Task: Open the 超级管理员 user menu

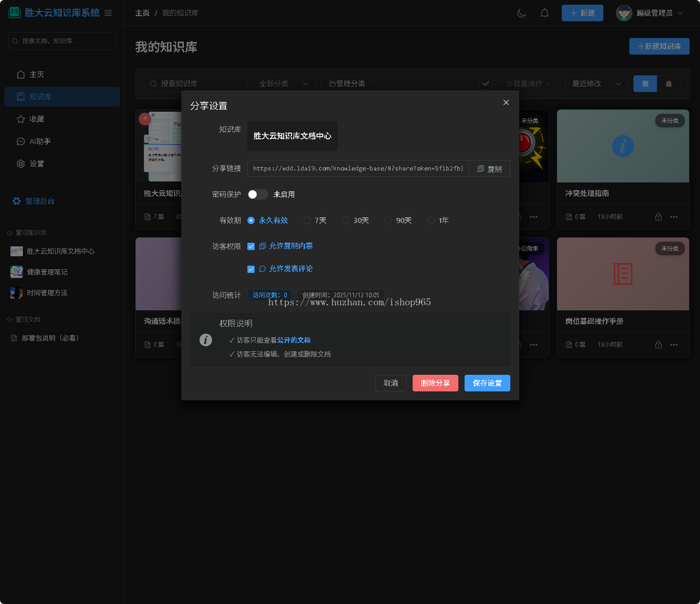Action: point(650,13)
